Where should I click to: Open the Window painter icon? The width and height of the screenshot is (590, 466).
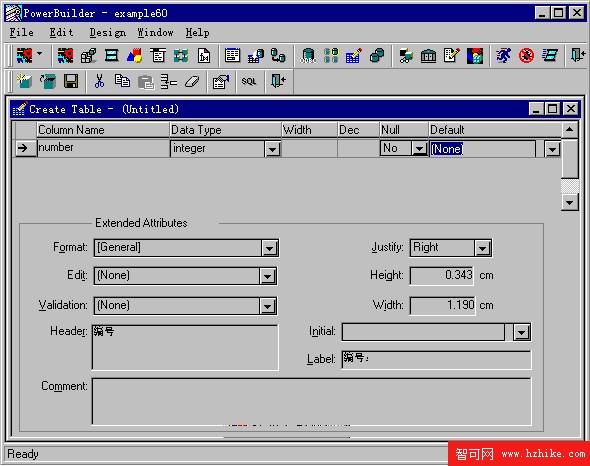point(111,56)
